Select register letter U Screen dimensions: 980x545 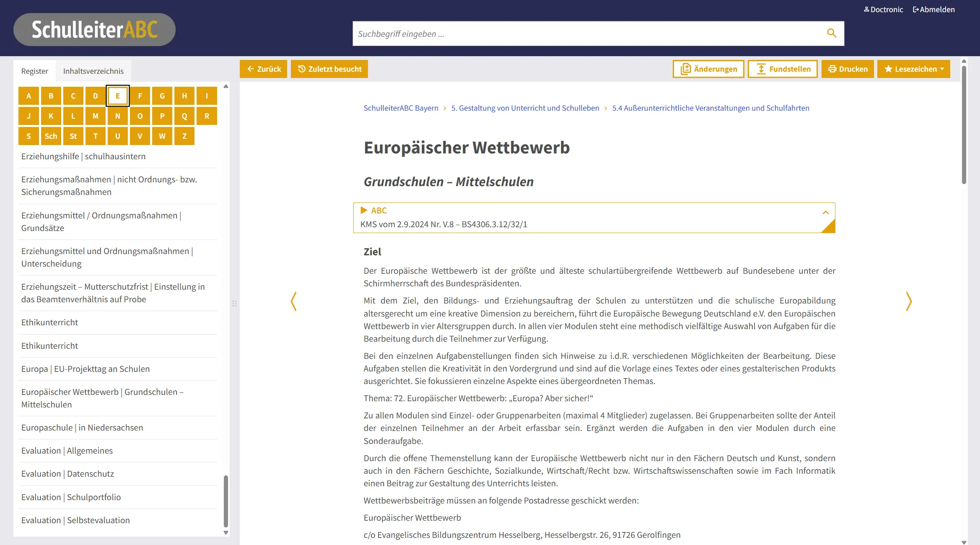pyautogui.click(x=118, y=136)
